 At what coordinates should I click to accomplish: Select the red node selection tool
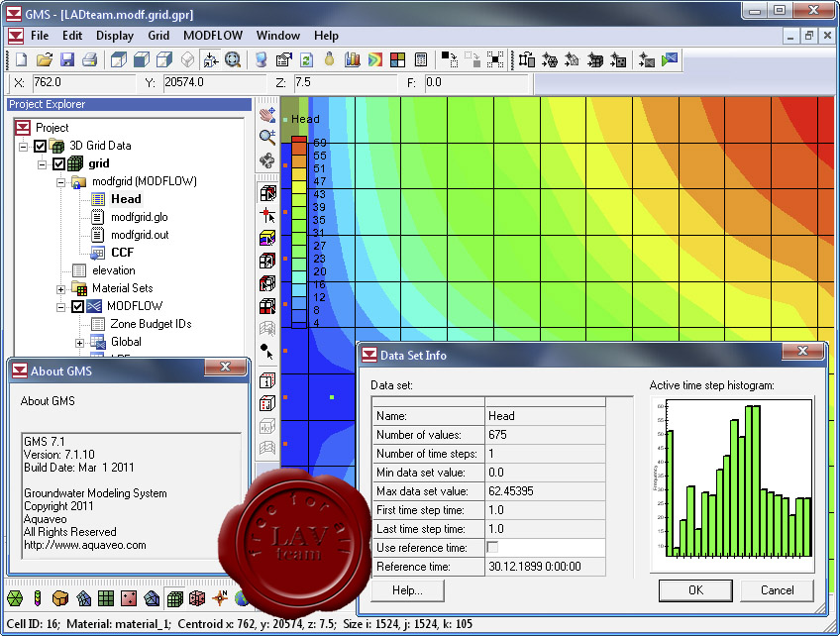[267, 215]
